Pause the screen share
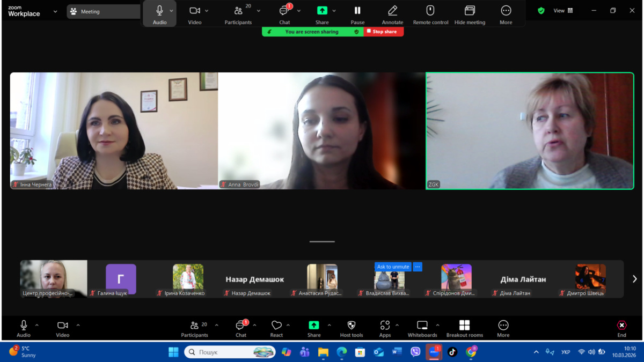 coord(357,11)
